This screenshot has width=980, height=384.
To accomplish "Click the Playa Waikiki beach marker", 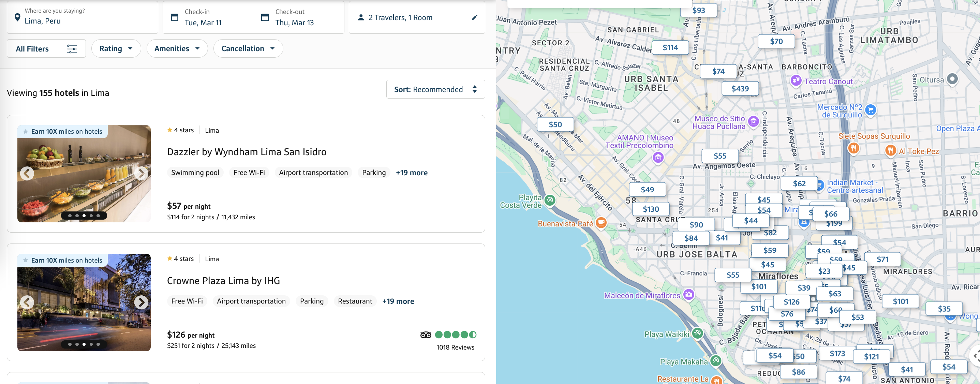I will click(x=697, y=333).
